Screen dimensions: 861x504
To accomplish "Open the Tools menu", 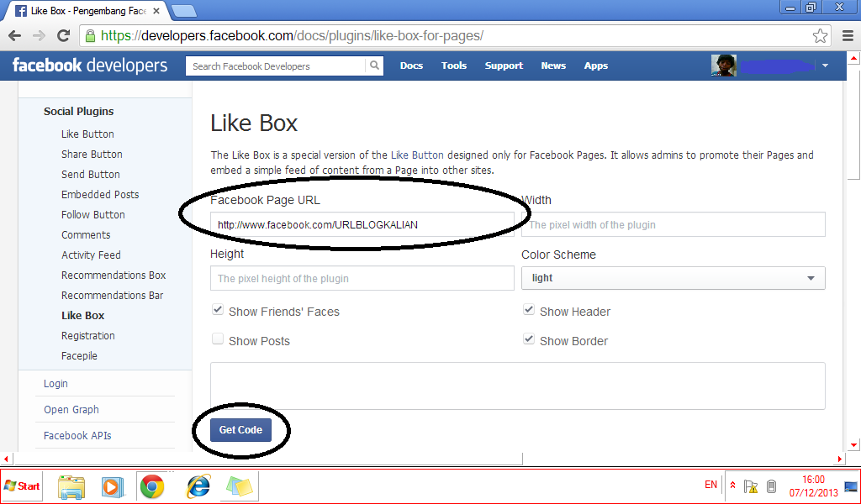I will click(x=454, y=66).
